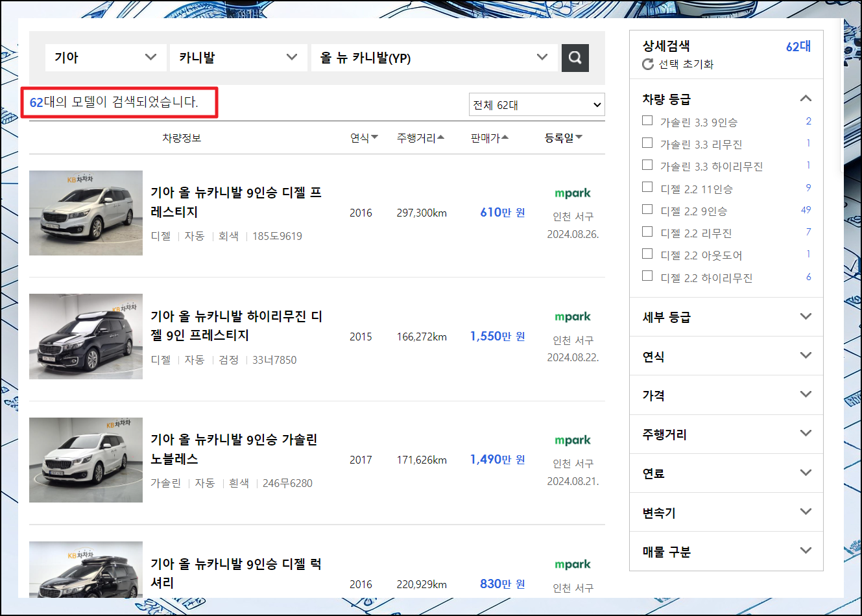Open 올 뉴카니발 9인승 가솔린 노블레스 listing

(234, 449)
